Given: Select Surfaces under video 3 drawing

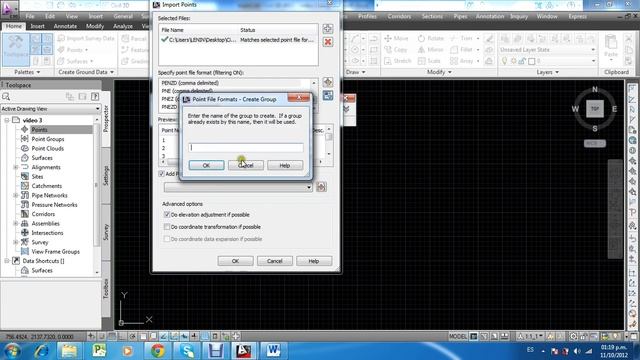Looking at the screenshot, I should pos(42,158).
